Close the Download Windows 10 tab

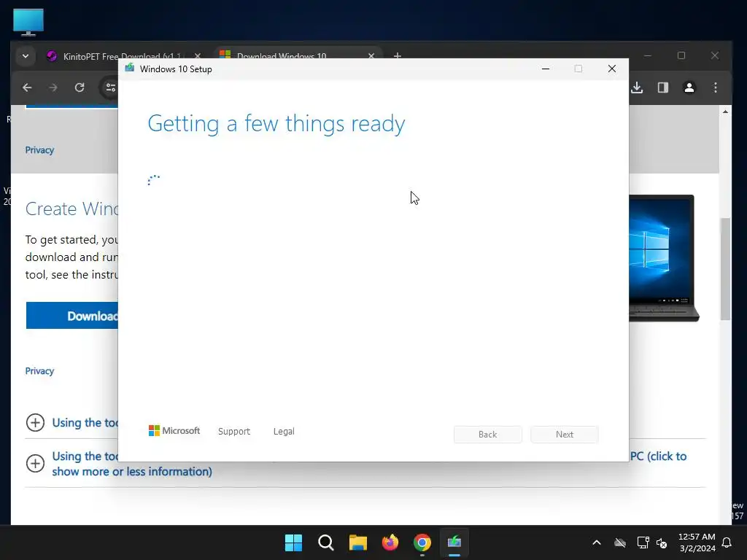coord(371,56)
